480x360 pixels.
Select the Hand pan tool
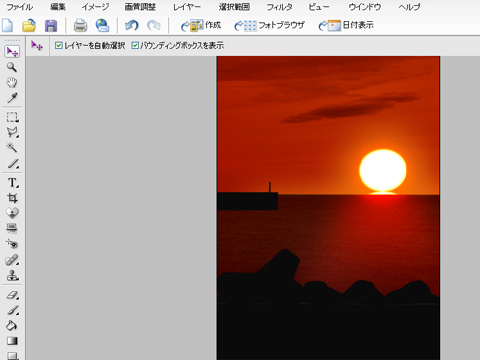pos(12,82)
